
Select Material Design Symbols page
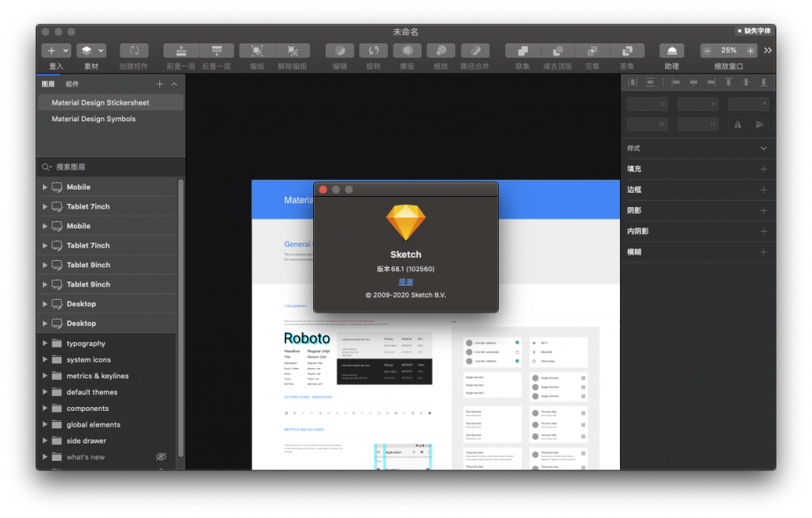click(x=111, y=119)
